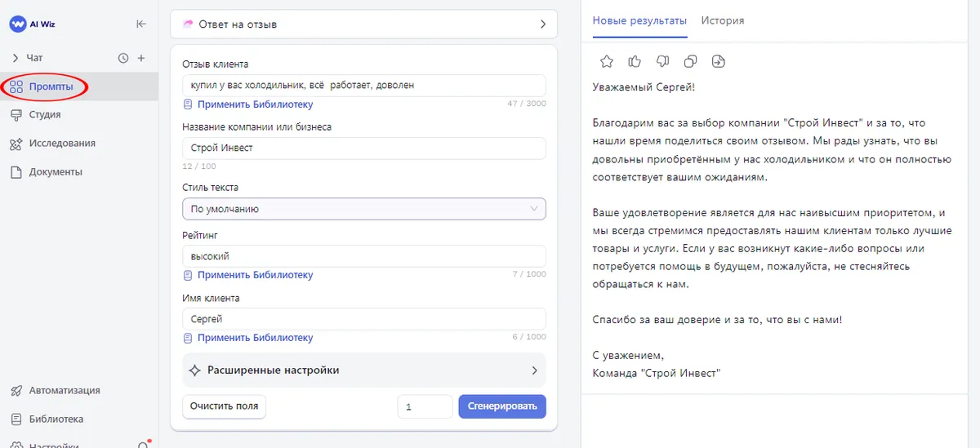Click the library icon below Имя клиента
This screenshot has height=448, width=980.
point(188,338)
